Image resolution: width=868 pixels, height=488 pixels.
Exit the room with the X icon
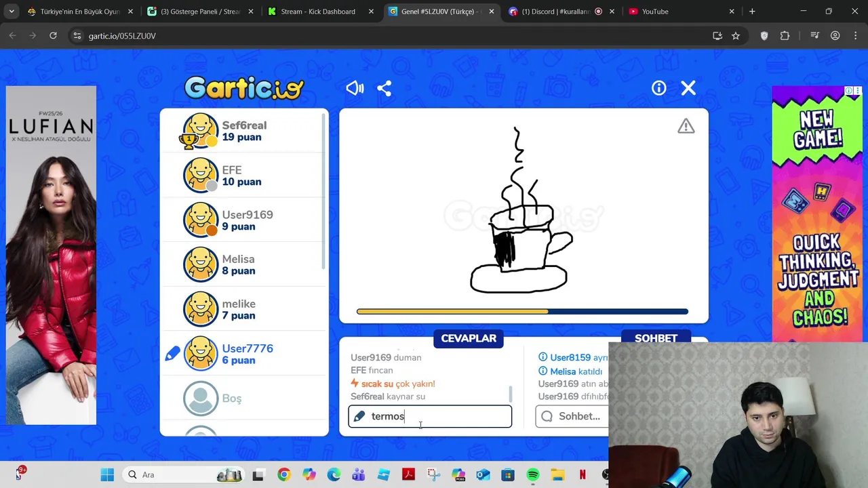point(688,88)
